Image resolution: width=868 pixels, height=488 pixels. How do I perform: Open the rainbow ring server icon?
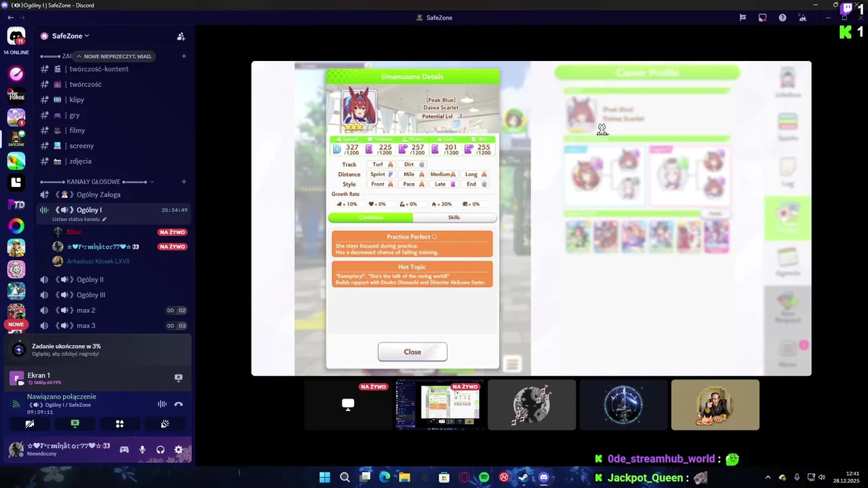tap(16, 226)
